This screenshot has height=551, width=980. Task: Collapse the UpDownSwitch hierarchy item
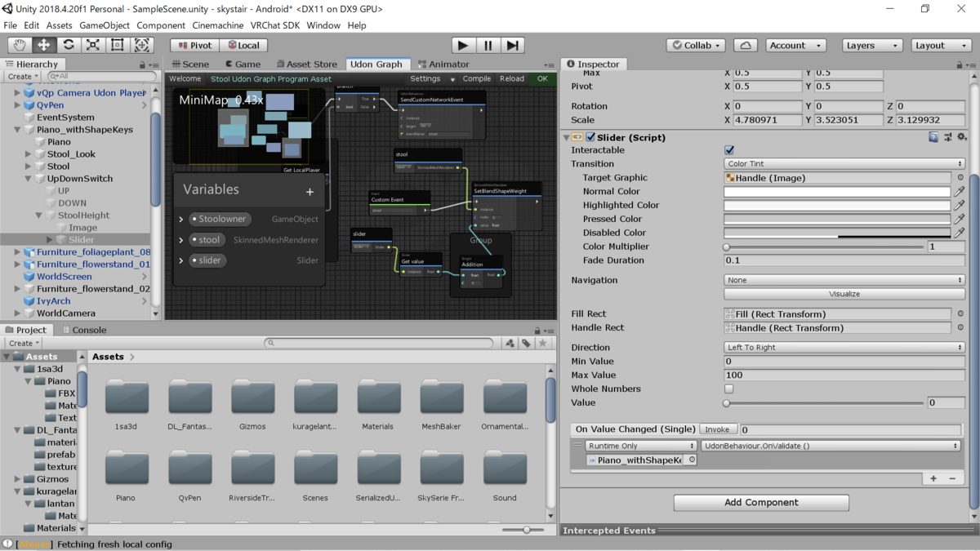pos(29,179)
